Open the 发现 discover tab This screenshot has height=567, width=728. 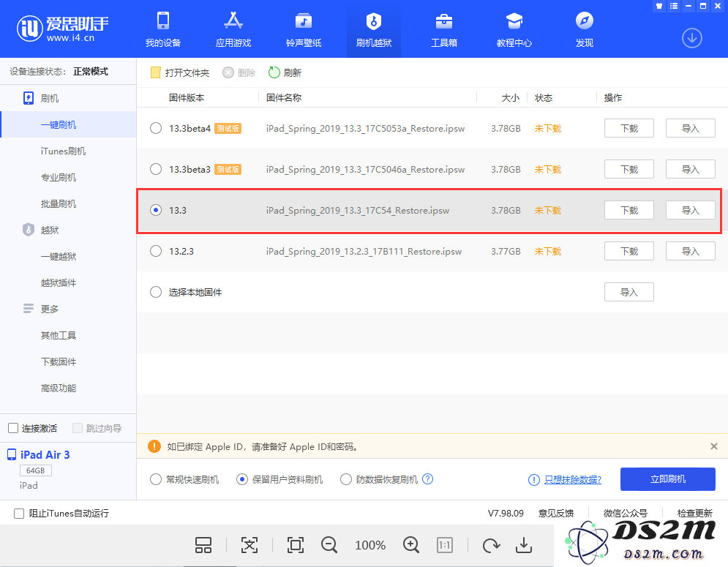585,30
